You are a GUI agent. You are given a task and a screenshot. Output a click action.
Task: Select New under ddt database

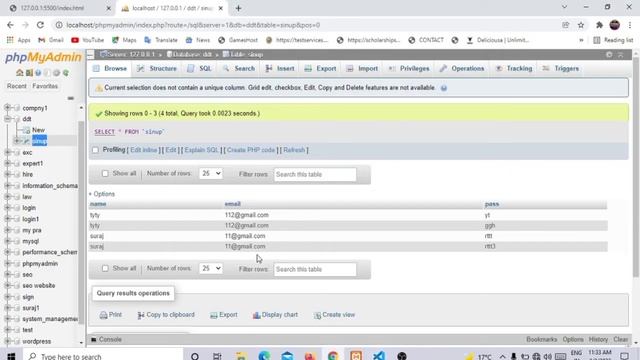coord(38,130)
